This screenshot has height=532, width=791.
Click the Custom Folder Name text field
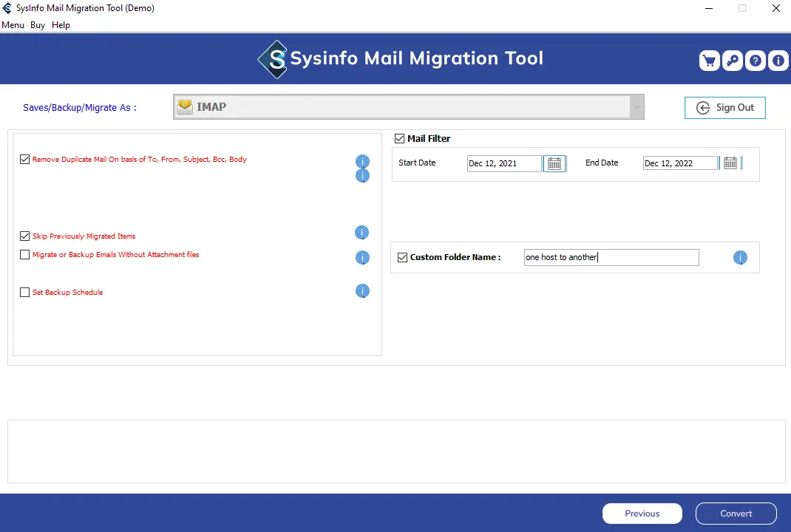point(611,257)
